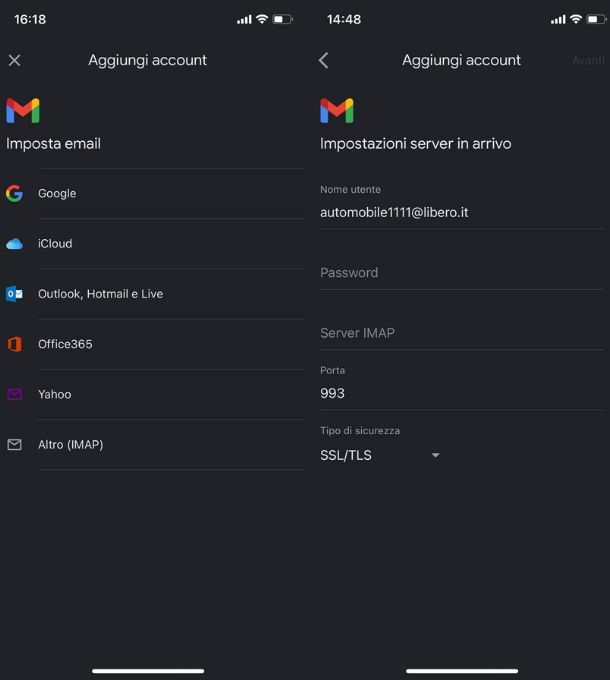Tap the iCloud cloud icon

pyautogui.click(x=14, y=244)
